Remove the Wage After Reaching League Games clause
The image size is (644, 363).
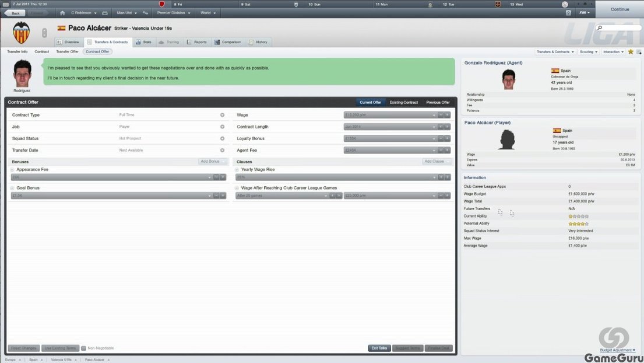(x=237, y=188)
